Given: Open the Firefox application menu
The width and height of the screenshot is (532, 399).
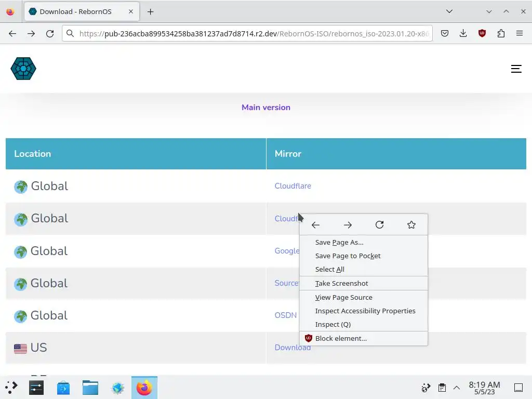Looking at the screenshot, I should [x=520, y=33].
